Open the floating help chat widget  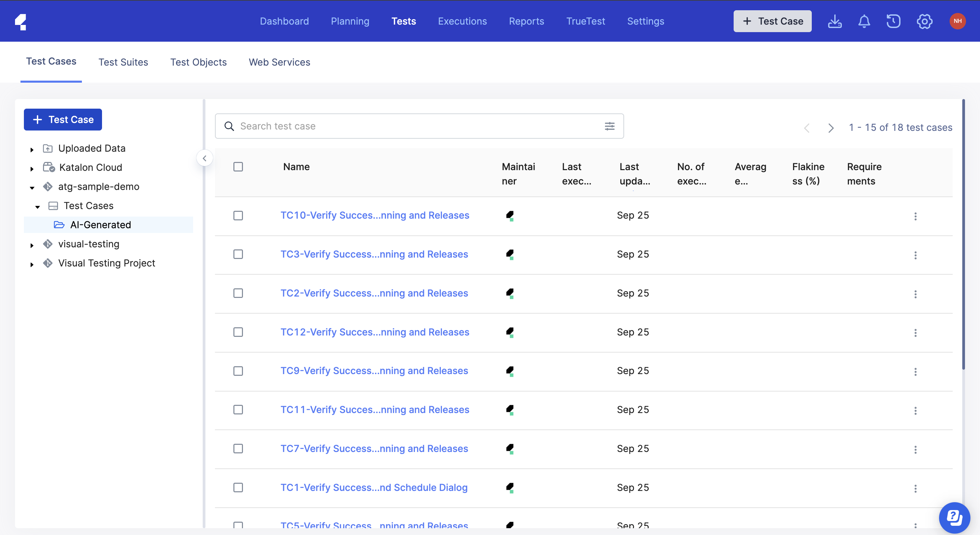click(x=954, y=517)
